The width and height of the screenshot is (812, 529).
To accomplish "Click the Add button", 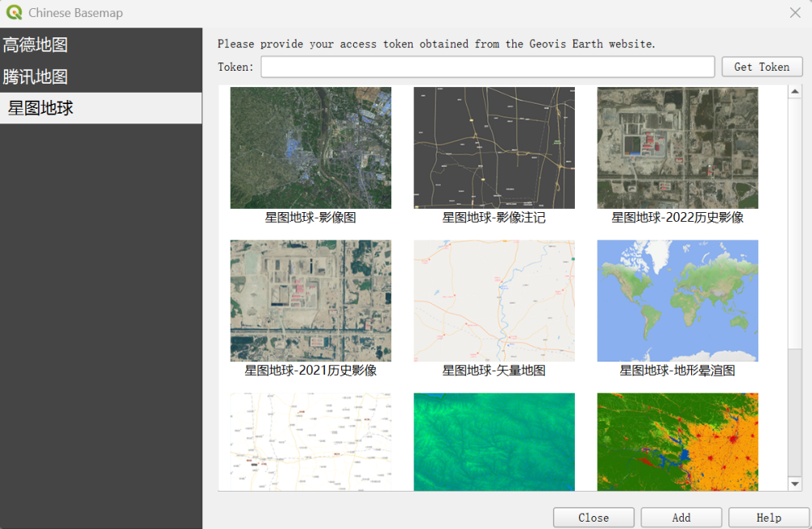I will [x=681, y=518].
